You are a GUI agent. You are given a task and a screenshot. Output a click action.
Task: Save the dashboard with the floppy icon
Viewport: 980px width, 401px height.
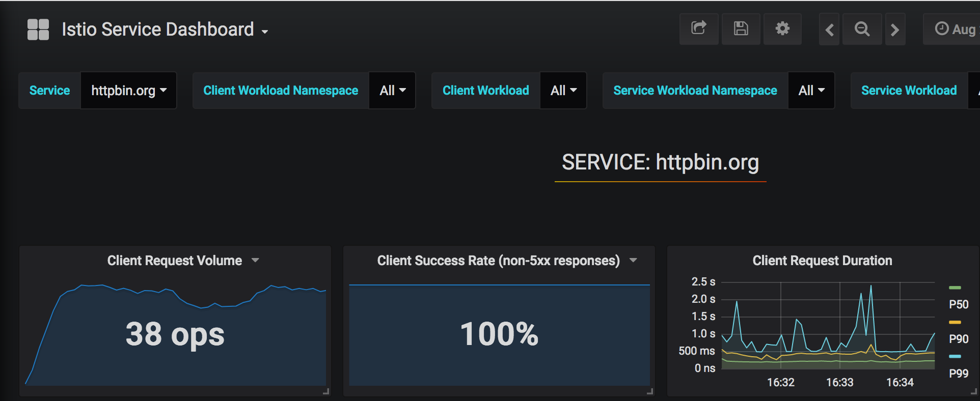pyautogui.click(x=741, y=29)
